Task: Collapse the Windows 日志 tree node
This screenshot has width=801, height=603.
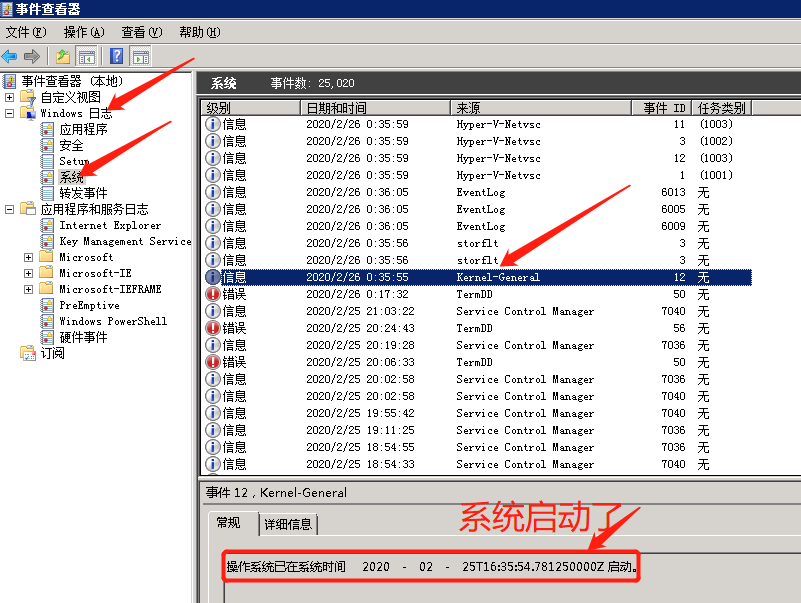Action: [9, 113]
